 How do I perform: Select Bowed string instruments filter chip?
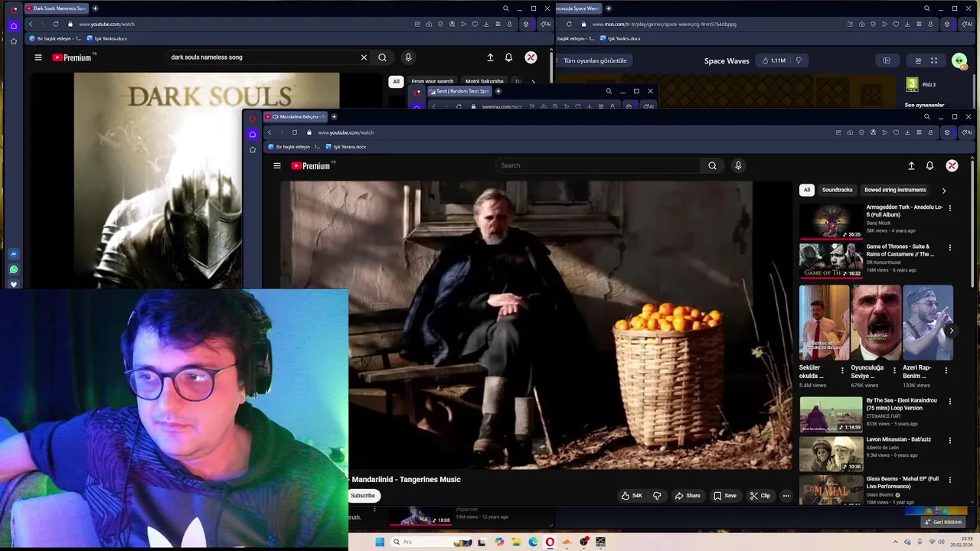tap(895, 190)
